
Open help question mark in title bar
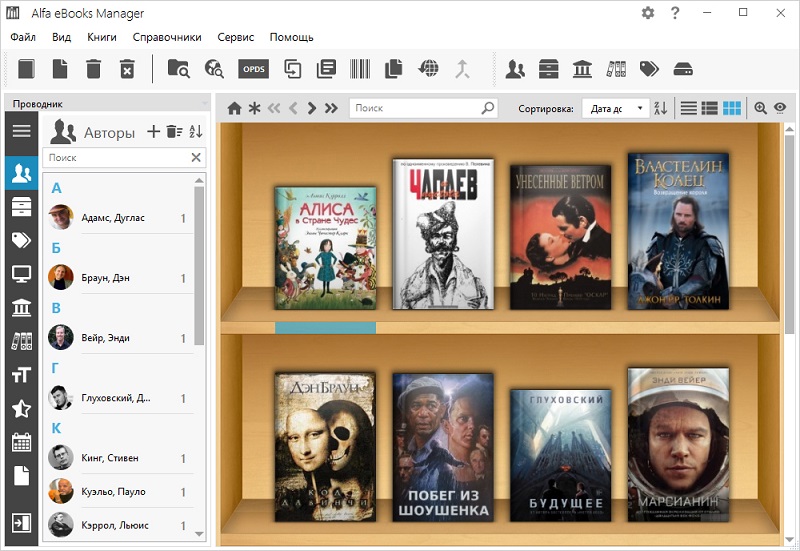point(675,13)
